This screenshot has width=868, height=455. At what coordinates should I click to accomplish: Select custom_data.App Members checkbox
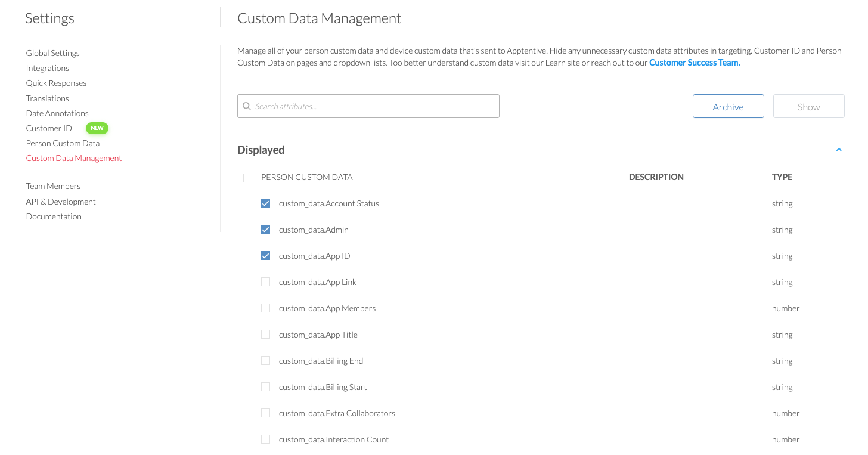266,308
